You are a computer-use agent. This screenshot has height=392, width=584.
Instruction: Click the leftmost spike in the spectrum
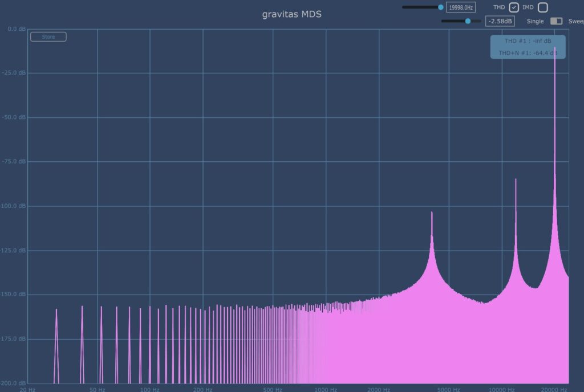56,311
